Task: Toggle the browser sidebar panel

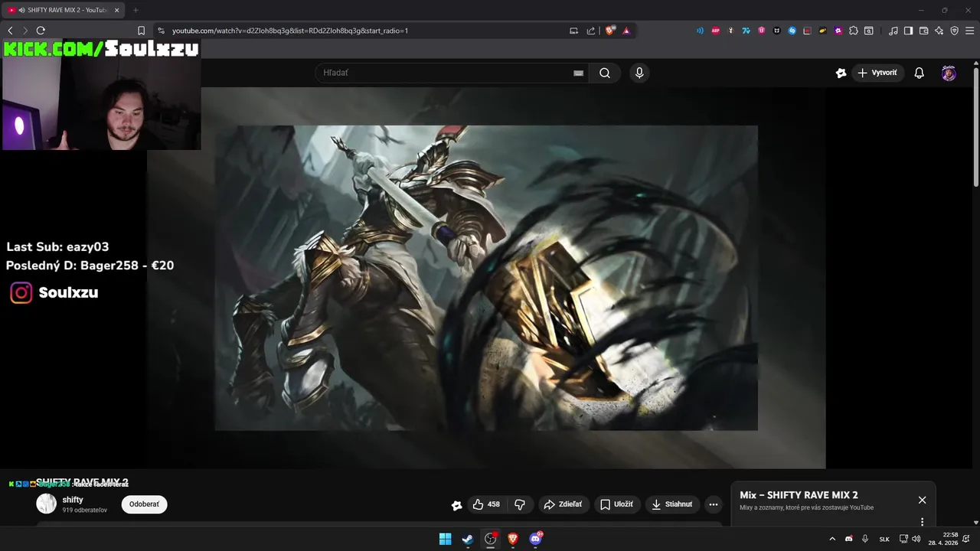Action: 908,31
